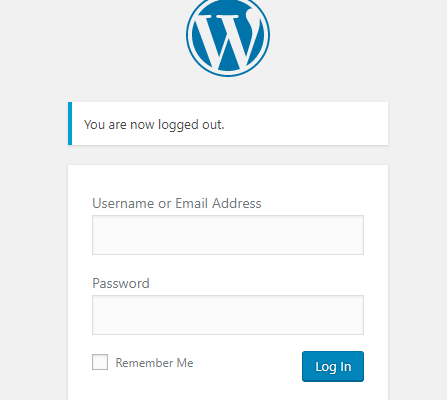
Task: Tick the Remember Me checkbox
Action: point(100,362)
